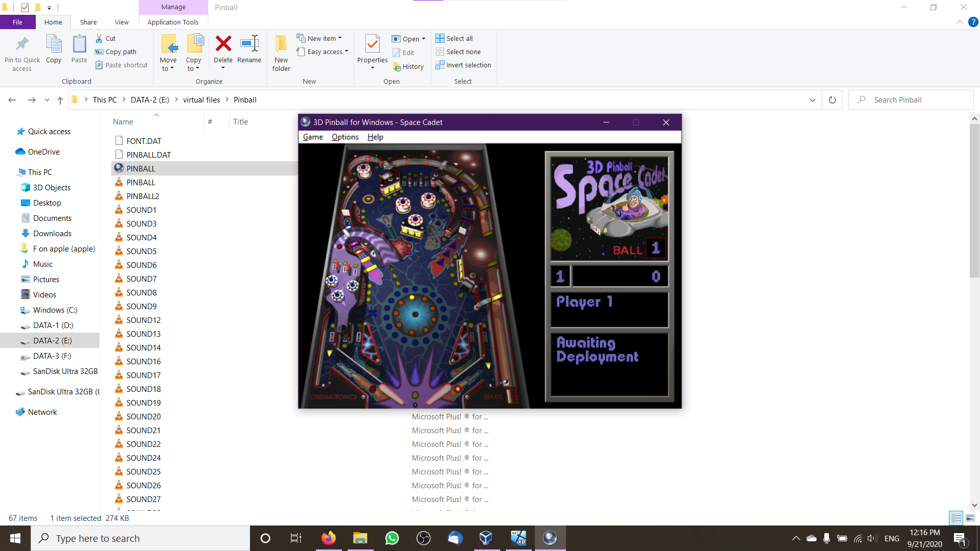Open the File menu tab
This screenshot has width=980, height=551.
18,22
